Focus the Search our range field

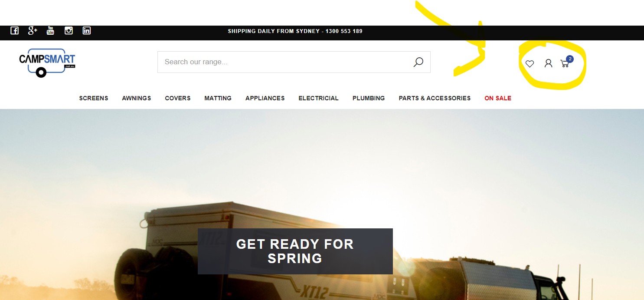pyautogui.click(x=294, y=62)
